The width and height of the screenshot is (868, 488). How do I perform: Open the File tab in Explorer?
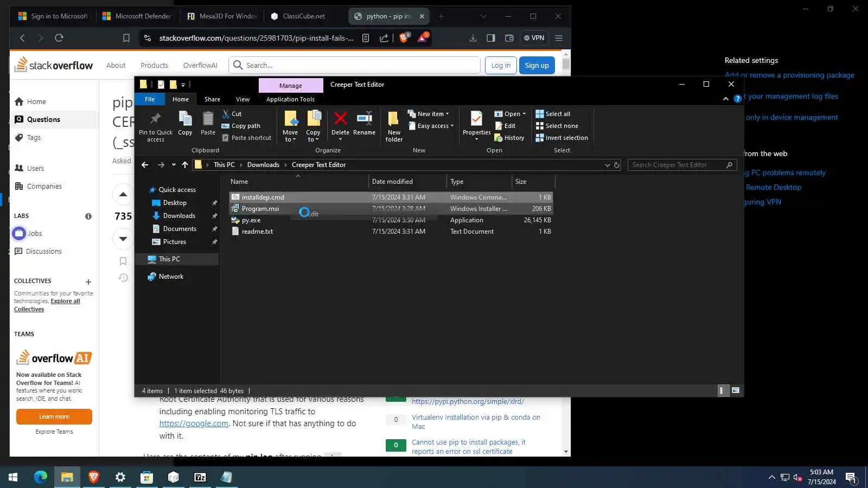coord(150,99)
